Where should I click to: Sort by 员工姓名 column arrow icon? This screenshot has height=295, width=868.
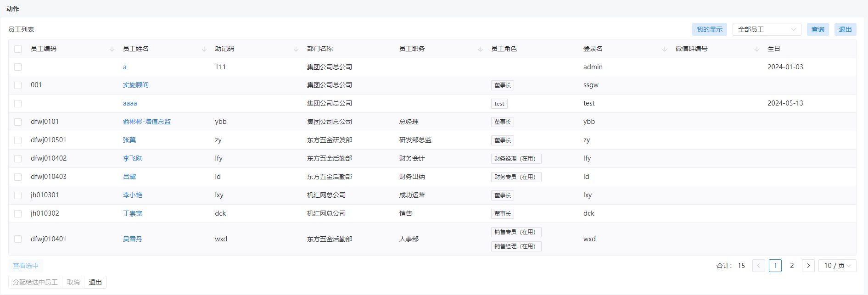(204, 49)
